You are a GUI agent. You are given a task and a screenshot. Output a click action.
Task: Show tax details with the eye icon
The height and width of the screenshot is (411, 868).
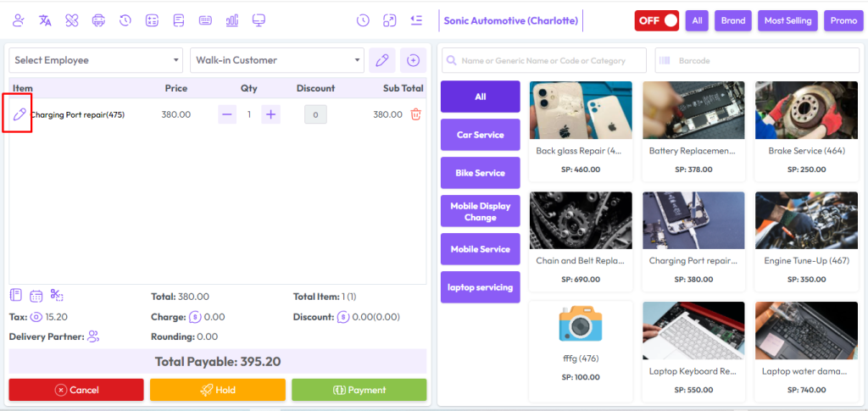36,318
